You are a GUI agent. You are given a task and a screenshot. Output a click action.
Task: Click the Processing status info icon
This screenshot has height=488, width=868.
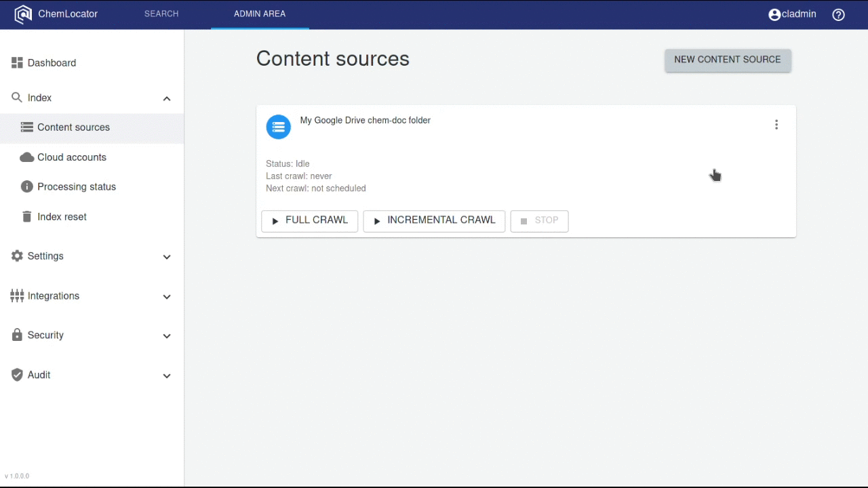tap(27, 187)
